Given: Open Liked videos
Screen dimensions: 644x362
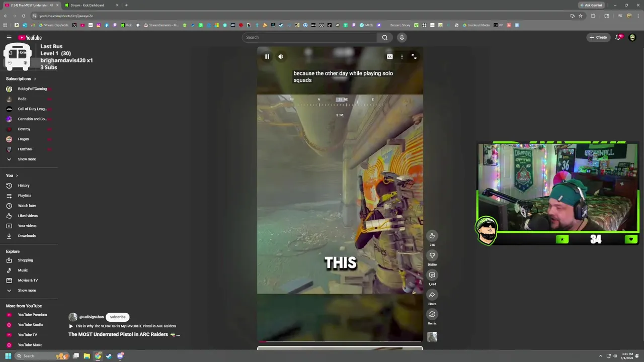Looking at the screenshot, I should tap(29, 216).
